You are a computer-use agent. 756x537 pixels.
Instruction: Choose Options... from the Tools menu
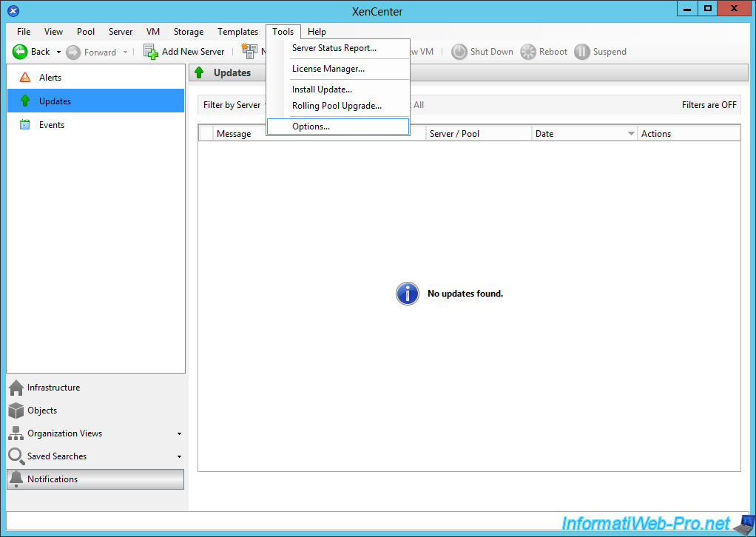pos(311,126)
